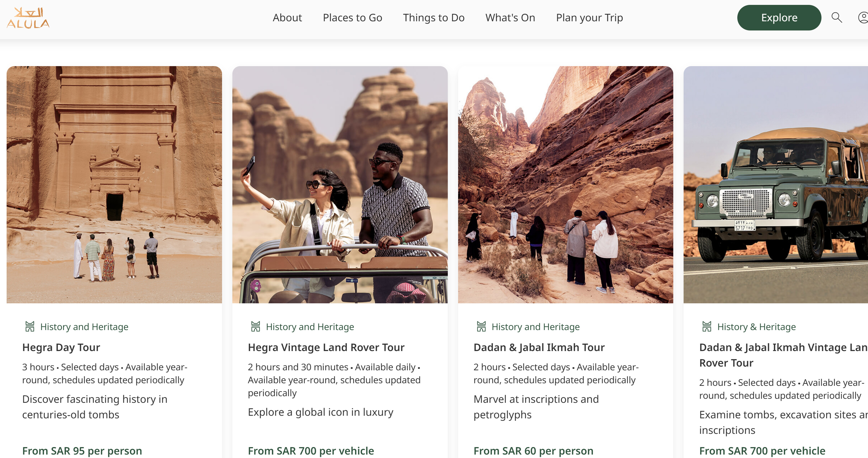The image size is (868, 458).
Task: Open the About menu
Action: (x=287, y=18)
